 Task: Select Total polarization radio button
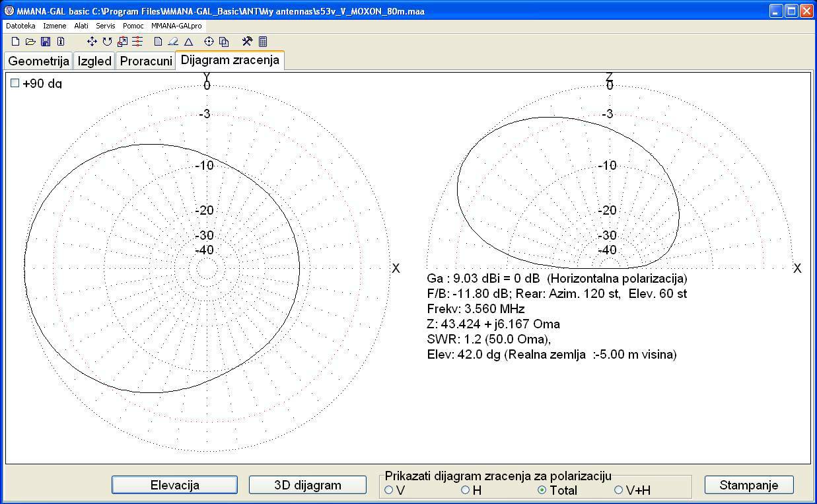[542, 489]
